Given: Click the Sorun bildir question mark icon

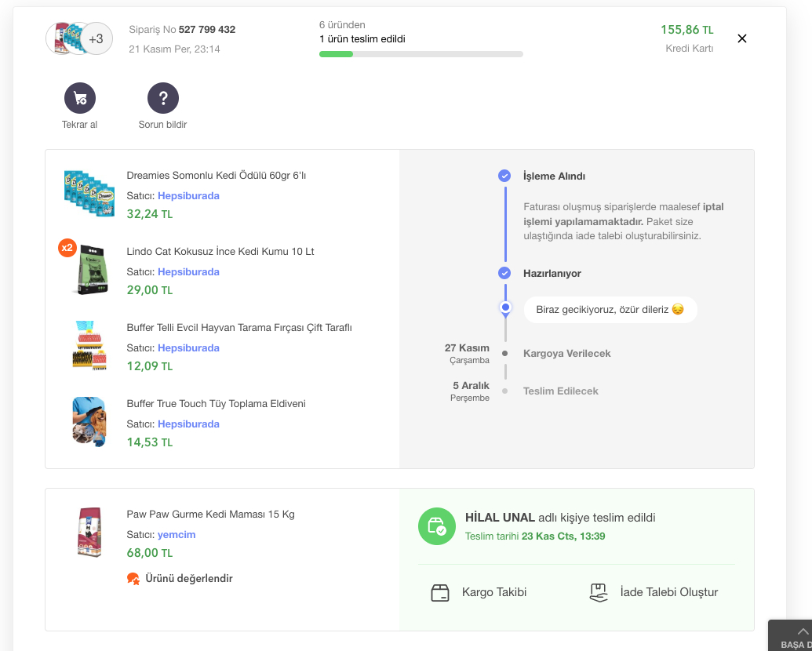Looking at the screenshot, I should pyautogui.click(x=163, y=98).
